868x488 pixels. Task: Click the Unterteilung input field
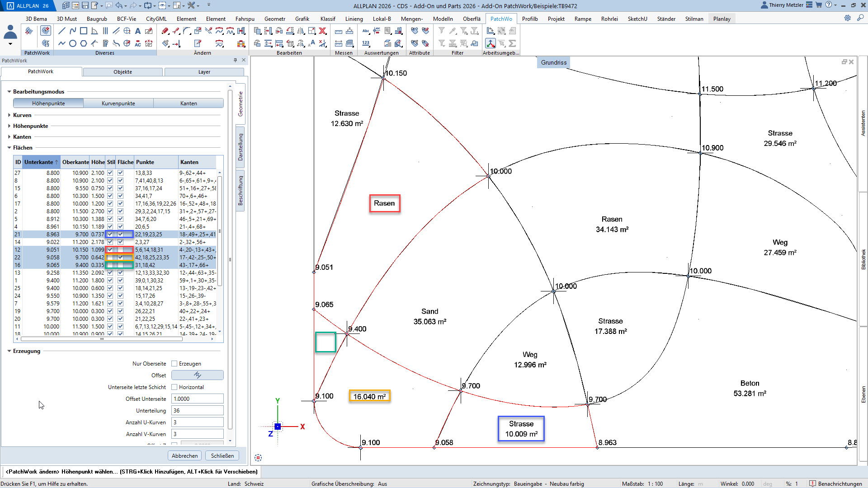tap(197, 411)
